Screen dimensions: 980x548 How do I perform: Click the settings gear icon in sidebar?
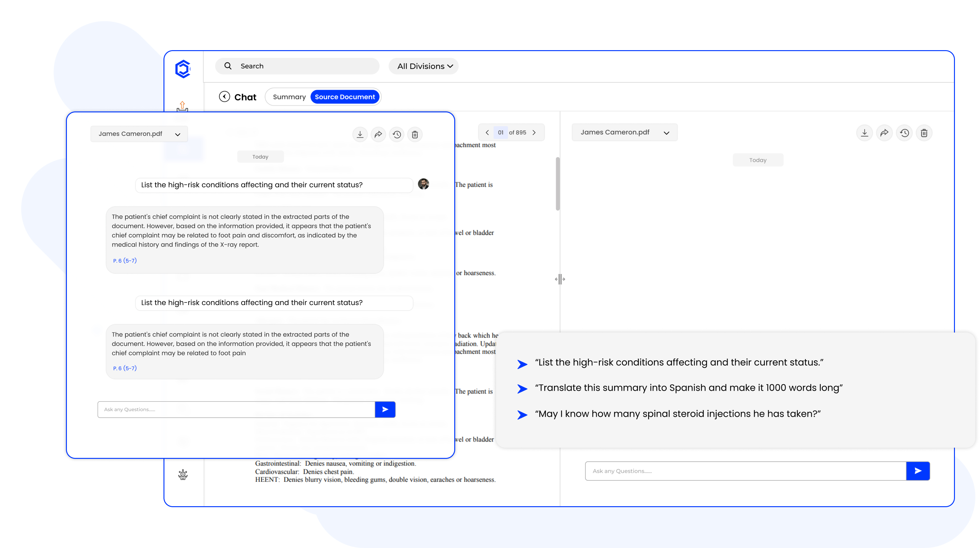coord(183,474)
